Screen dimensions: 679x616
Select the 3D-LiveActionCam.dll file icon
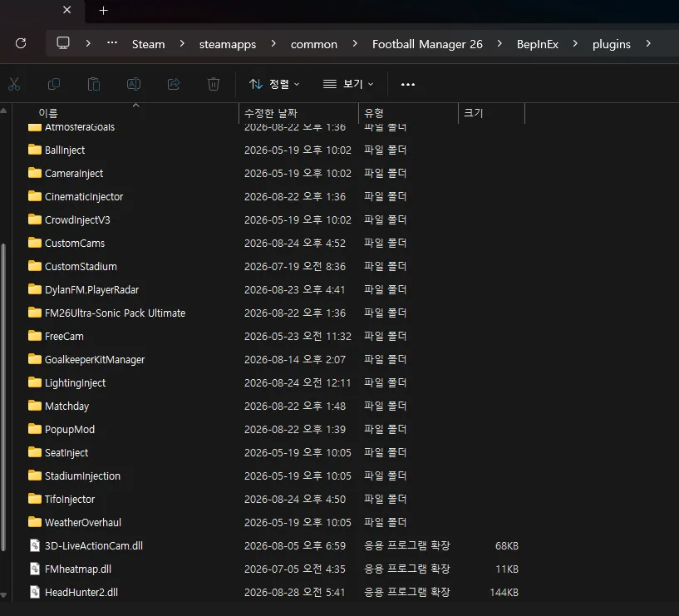click(35, 545)
